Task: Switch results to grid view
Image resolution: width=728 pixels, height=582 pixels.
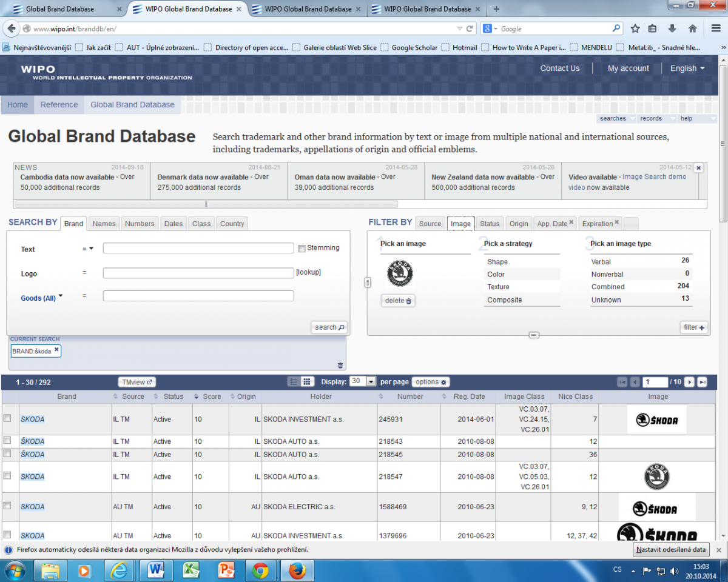Action: [x=307, y=382]
